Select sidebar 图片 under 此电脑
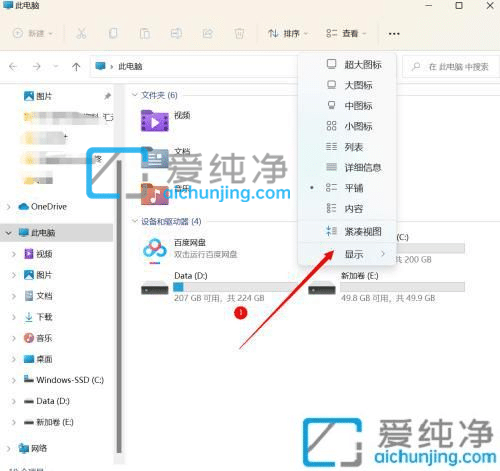 38,275
